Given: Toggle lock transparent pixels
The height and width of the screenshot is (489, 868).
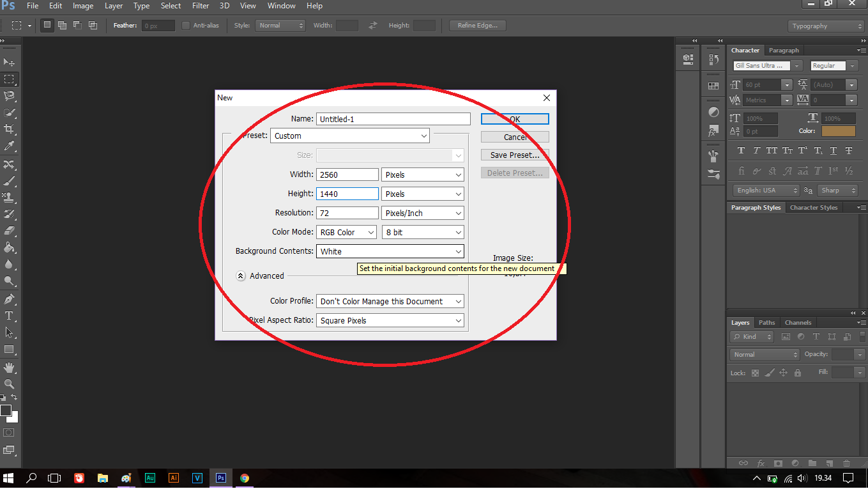Looking at the screenshot, I should (x=755, y=373).
